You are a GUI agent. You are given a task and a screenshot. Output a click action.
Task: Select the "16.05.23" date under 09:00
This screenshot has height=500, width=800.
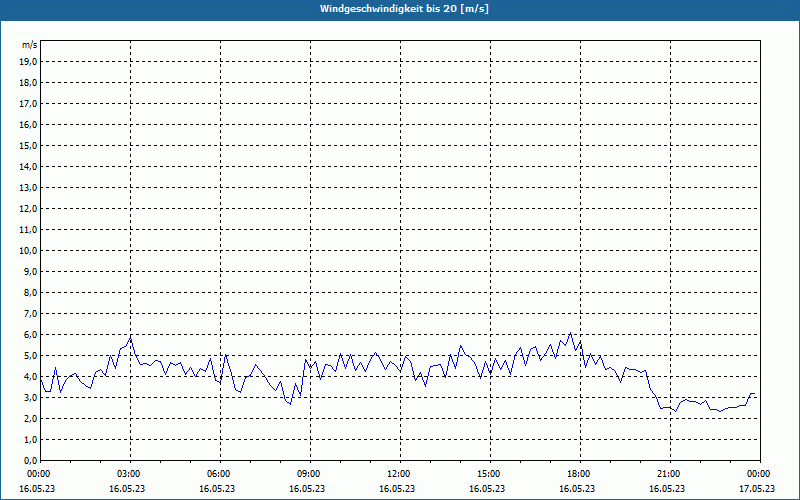tap(307, 489)
